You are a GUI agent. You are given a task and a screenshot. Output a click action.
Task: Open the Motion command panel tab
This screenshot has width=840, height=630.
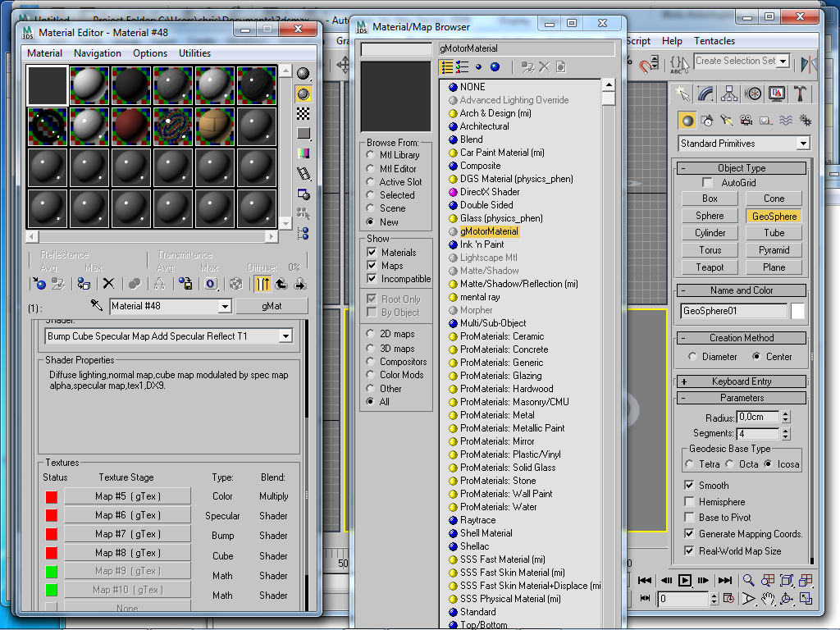[753, 94]
